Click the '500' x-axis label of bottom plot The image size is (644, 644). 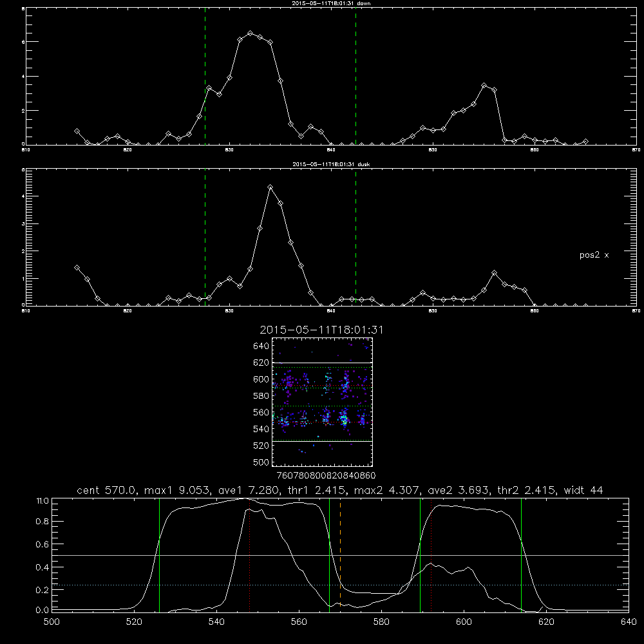point(52,621)
